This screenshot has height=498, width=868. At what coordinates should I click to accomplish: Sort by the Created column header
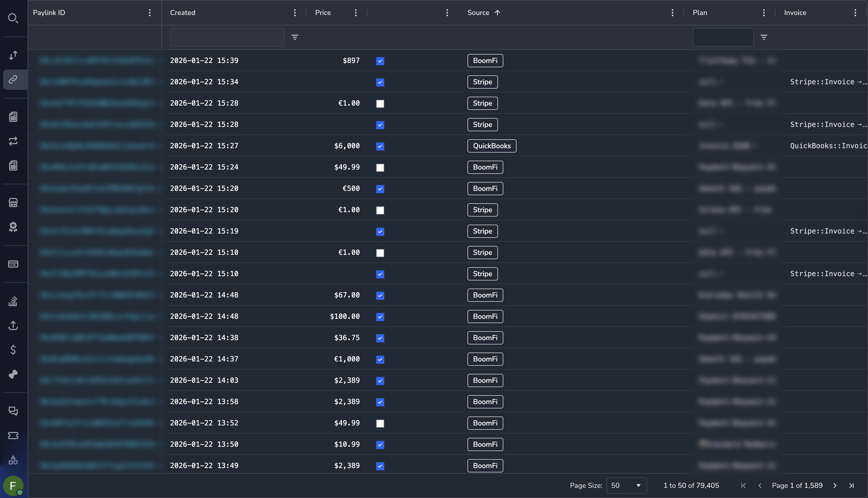(x=183, y=13)
